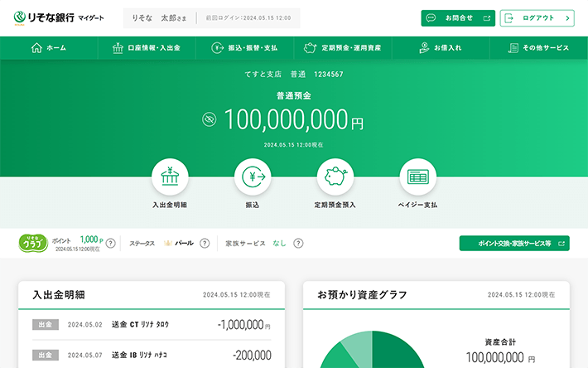Click account text てすと支店 普通 1234567
The width and height of the screenshot is (588, 368).
[294, 75]
